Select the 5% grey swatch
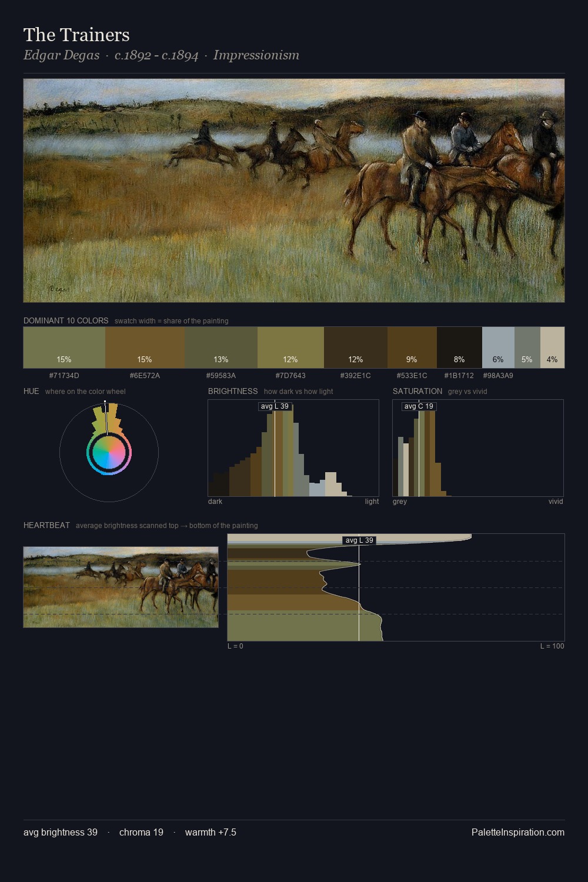This screenshot has height=882, width=588. 527,348
